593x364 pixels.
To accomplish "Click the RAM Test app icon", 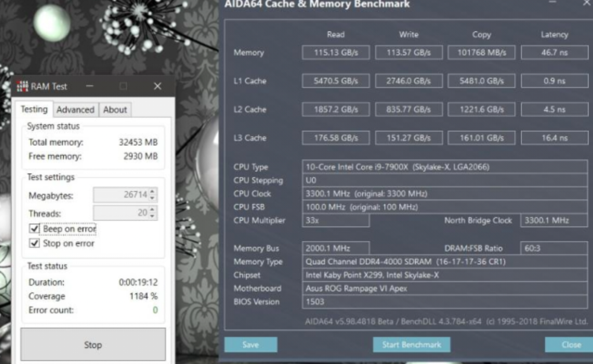I will pos(22,86).
